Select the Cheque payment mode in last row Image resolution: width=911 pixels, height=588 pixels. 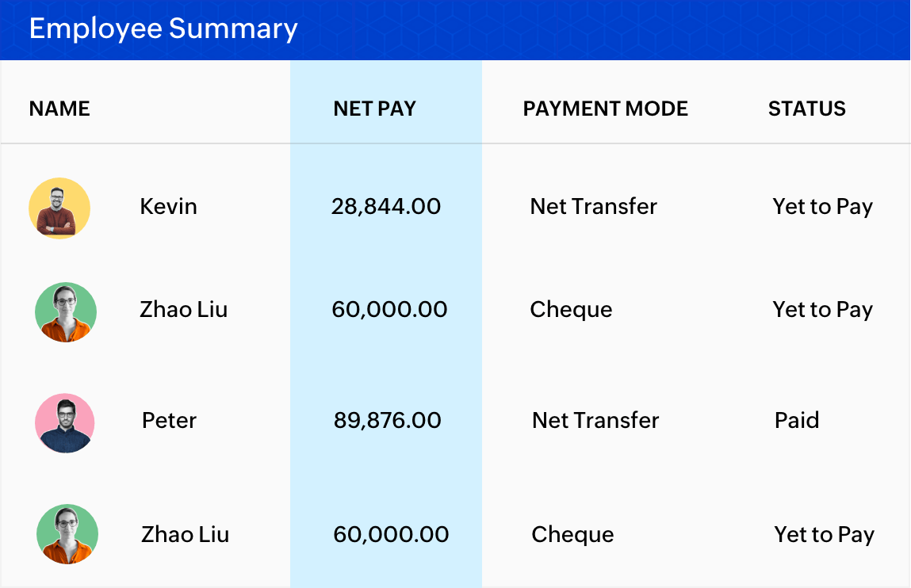[x=572, y=534]
